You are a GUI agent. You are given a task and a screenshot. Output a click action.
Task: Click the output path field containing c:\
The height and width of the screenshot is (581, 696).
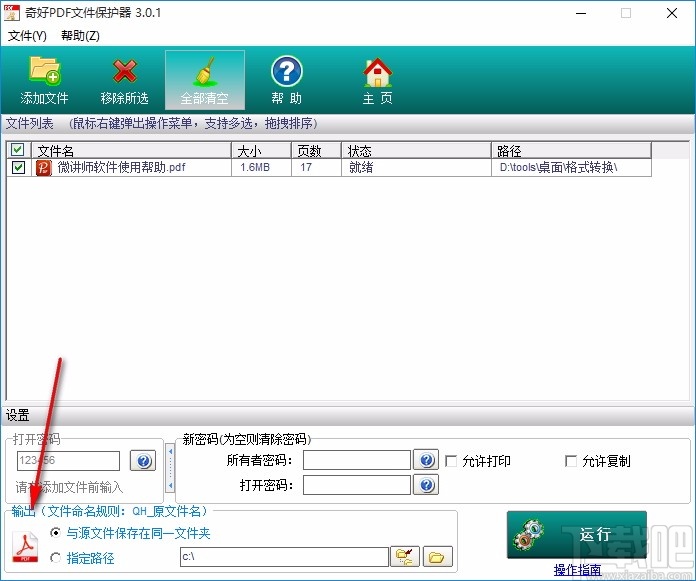(x=284, y=557)
